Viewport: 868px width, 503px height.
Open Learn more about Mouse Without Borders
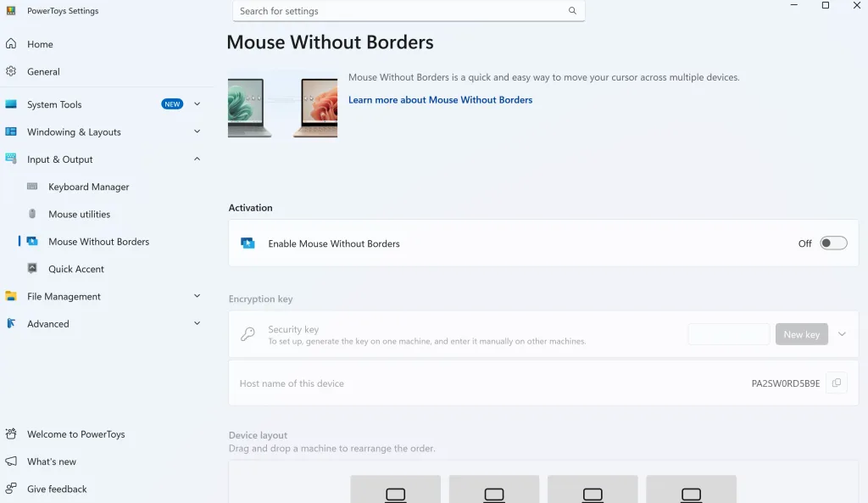[x=440, y=99]
